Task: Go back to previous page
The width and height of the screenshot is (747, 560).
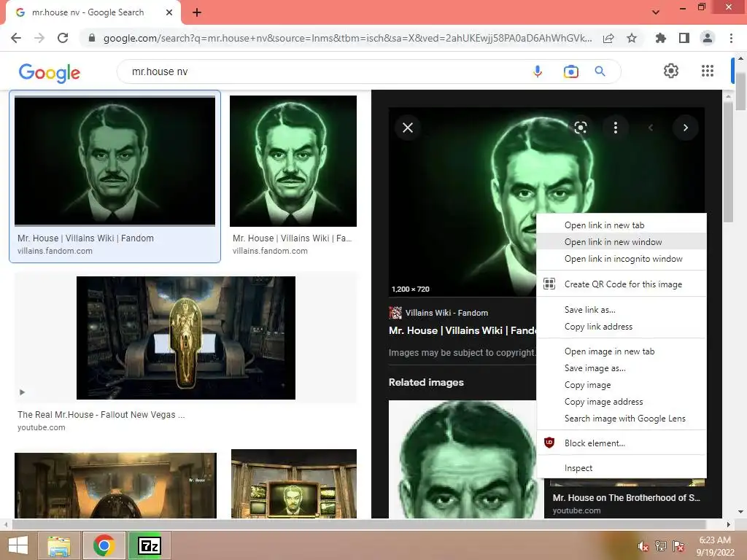Action: [16, 38]
